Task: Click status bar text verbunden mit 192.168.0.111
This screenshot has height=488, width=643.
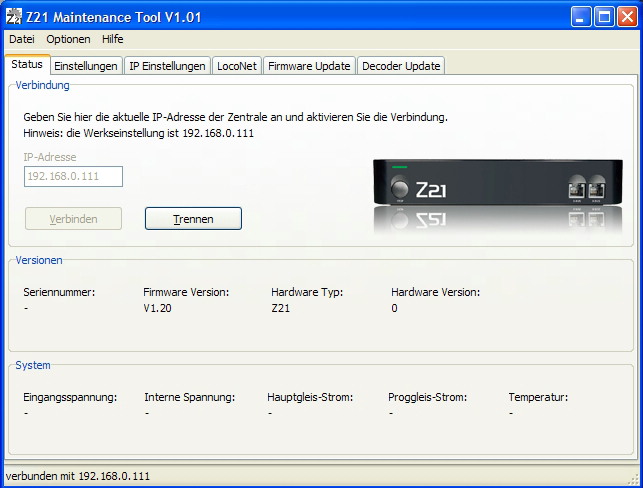Action: tap(78, 476)
